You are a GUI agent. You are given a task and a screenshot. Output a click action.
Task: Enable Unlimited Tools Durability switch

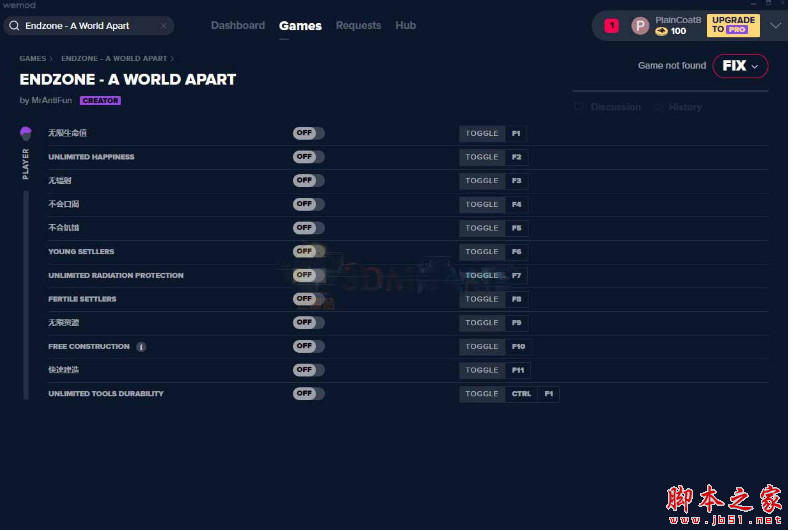(x=309, y=393)
